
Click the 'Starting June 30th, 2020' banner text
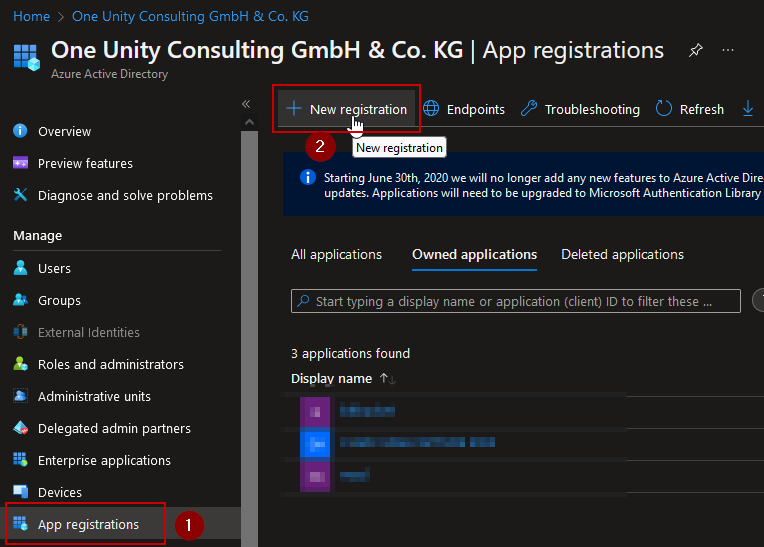coord(543,186)
